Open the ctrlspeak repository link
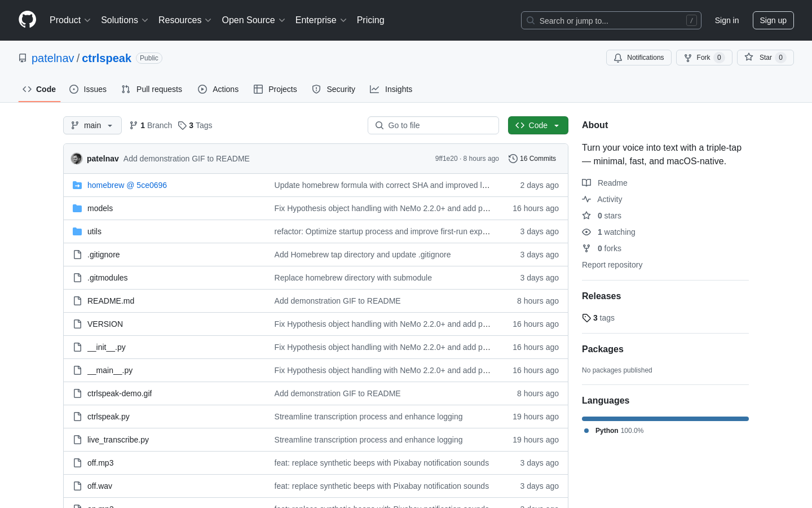 [107, 58]
